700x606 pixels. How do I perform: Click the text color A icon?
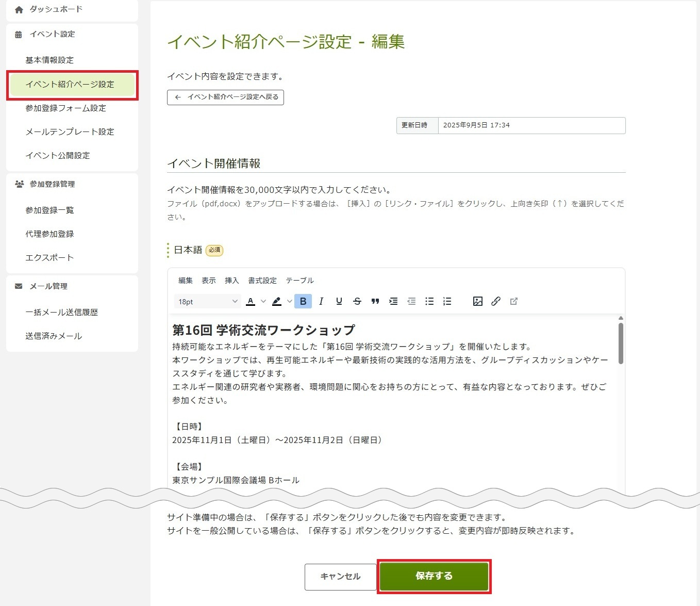pyautogui.click(x=251, y=302)
